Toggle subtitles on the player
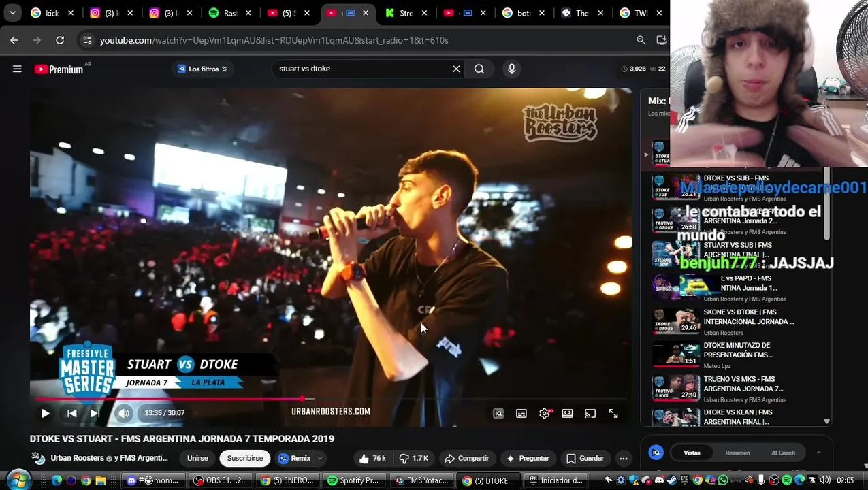This screenshot has height=490, width=868. point(521,414)
